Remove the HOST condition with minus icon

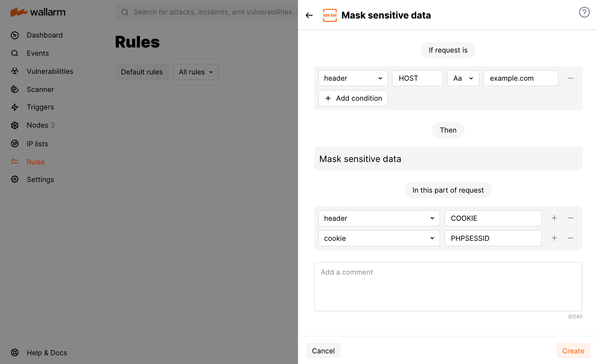[570, 78]
